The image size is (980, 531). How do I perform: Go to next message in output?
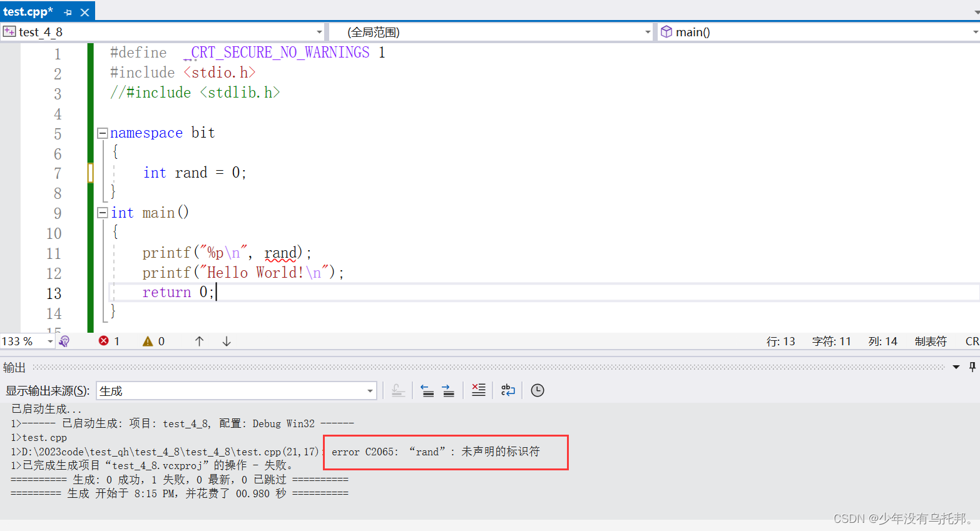pos(448,390)
